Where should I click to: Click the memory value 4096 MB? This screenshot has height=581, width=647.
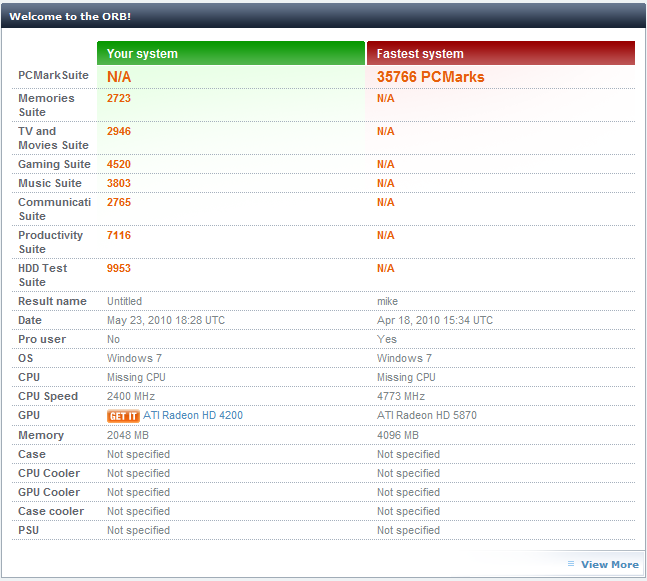point(398,435)
